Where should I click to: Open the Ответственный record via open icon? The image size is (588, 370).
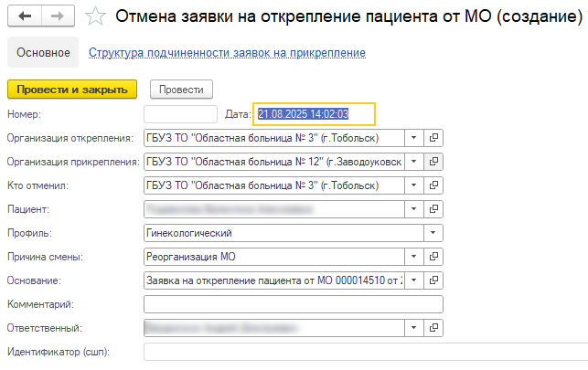(434, 328)
